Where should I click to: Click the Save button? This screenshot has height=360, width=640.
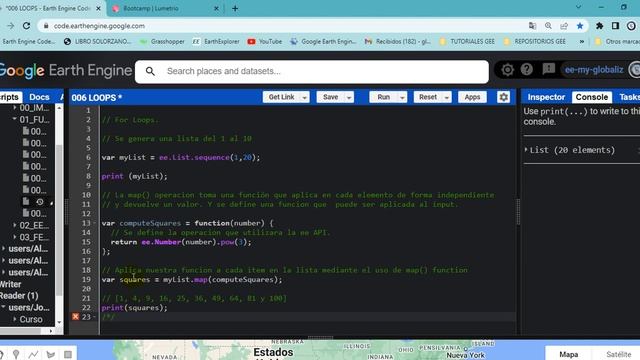coord(330,97)
